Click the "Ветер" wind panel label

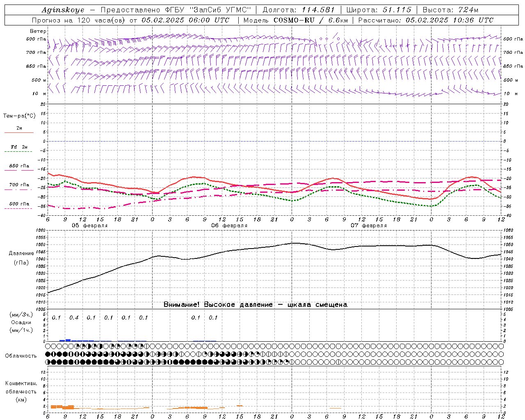pos(38,31)
